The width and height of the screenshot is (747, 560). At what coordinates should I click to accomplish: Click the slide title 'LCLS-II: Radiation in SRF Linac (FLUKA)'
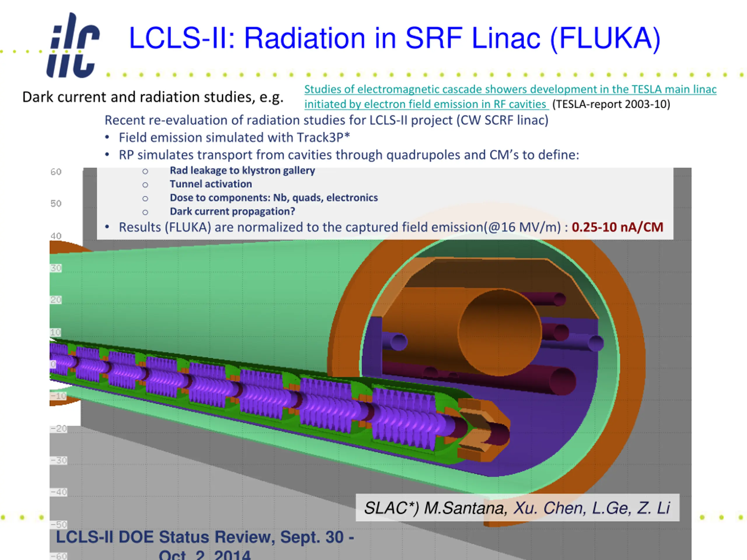click(x=395, y=38)
